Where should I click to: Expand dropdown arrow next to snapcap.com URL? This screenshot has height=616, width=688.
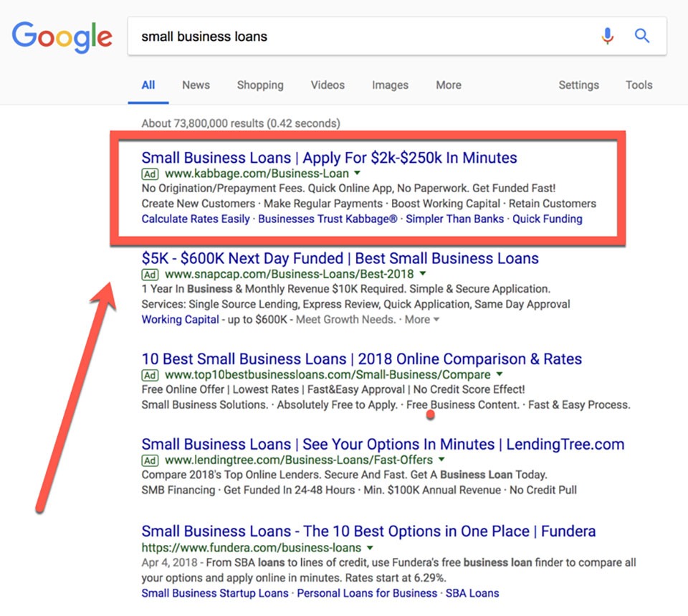click(x=423, y=273)
